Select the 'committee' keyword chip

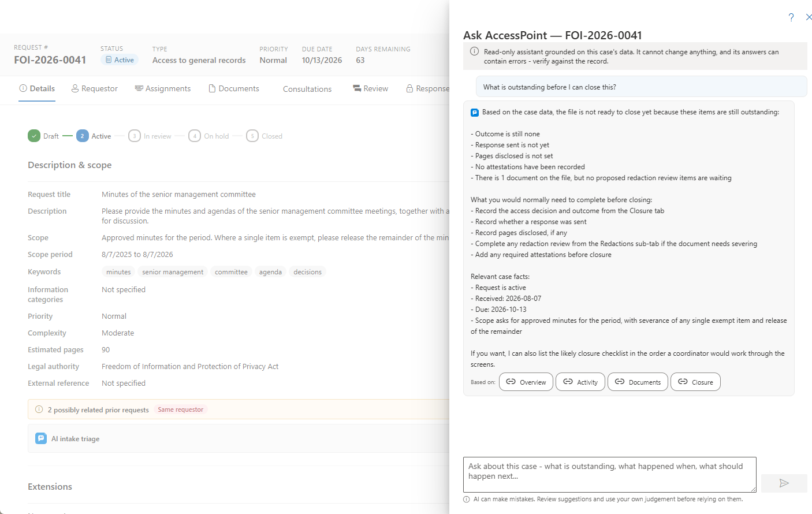231,272
